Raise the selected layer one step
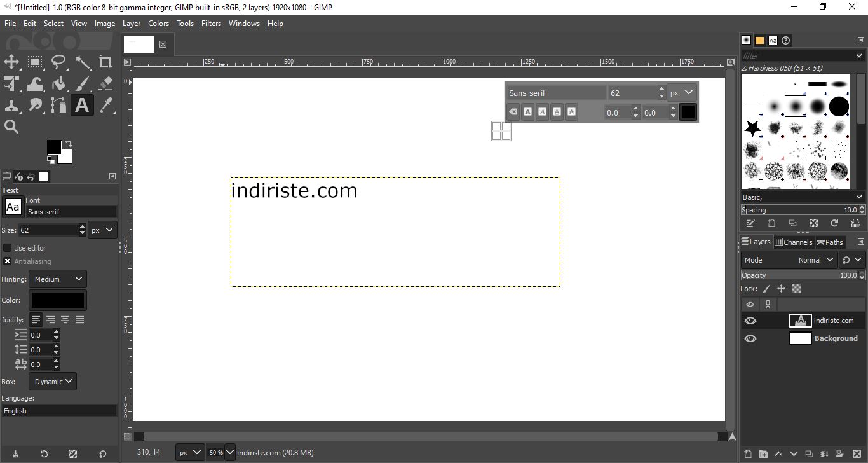The height and width of the screenshot is (463, 868). (x=778, y=454)
